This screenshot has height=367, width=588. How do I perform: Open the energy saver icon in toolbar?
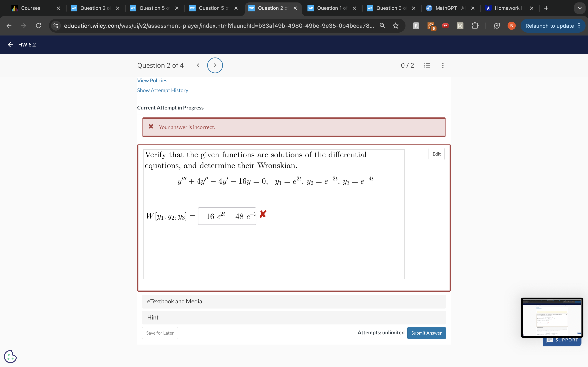click(497, 26)
